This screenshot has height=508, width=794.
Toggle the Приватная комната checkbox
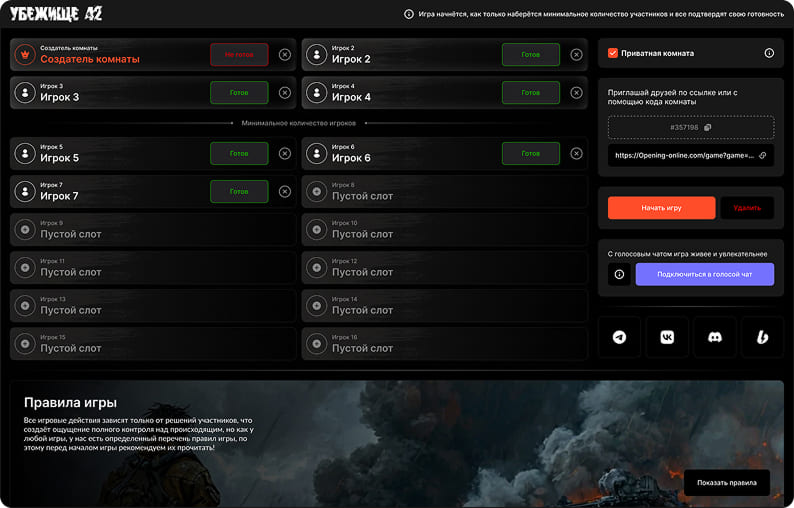tap(613, 53)
